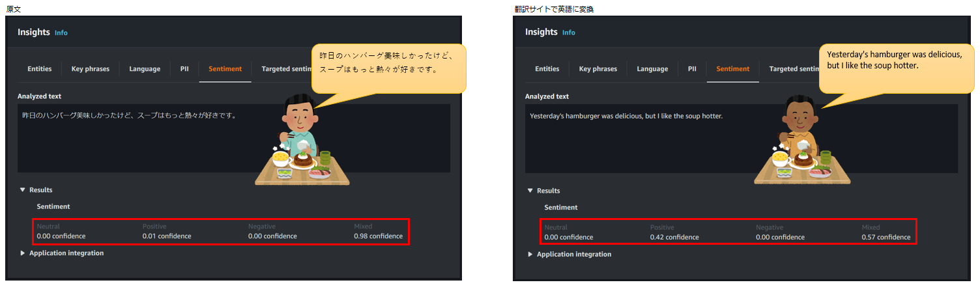
Task: Open the Key phrases tab in left panel
Action: click(x=91, y=69)
